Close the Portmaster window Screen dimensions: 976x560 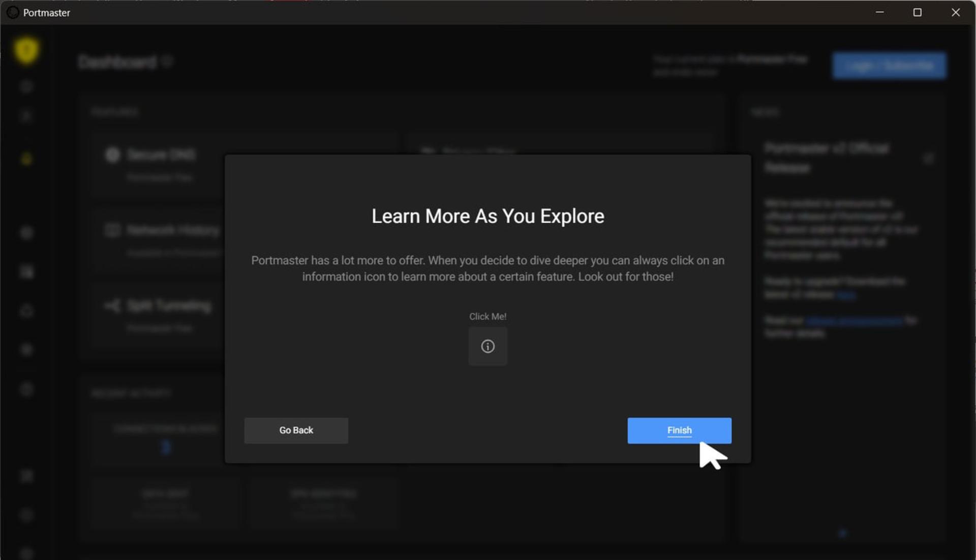pyautogui.click(x=955, y=12)
